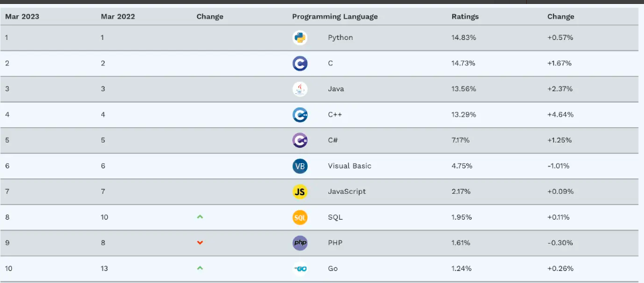Click the Python language name
644x283 pixels.
340,37
